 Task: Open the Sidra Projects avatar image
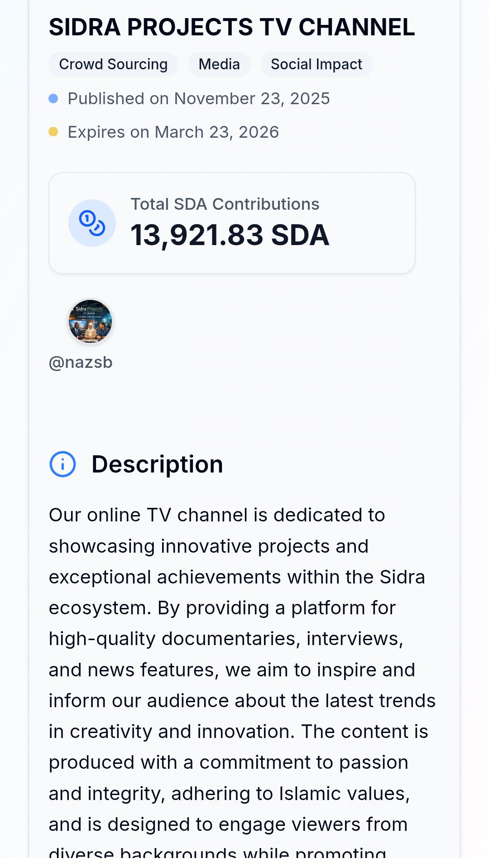[90, 322]
